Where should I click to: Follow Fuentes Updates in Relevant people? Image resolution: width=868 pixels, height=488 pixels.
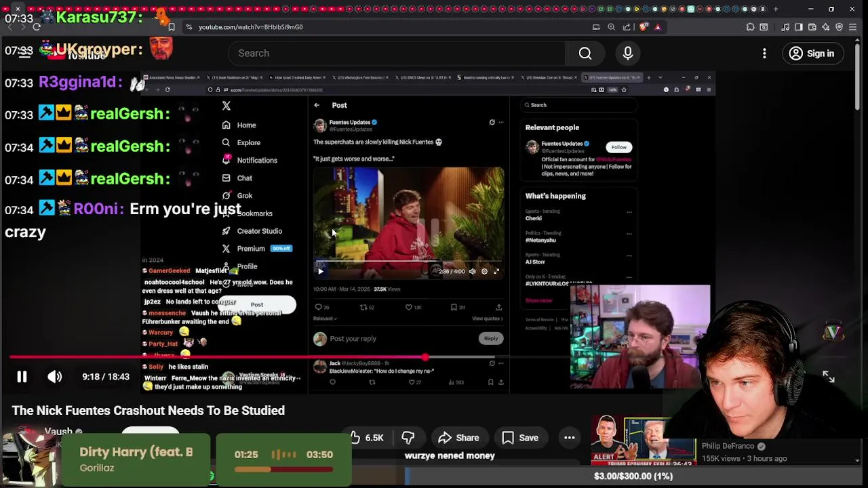click(x=619, y=147)
